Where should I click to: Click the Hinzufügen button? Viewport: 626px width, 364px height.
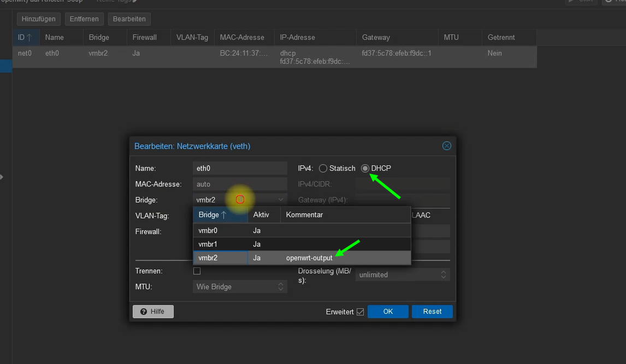coord(39,19)
